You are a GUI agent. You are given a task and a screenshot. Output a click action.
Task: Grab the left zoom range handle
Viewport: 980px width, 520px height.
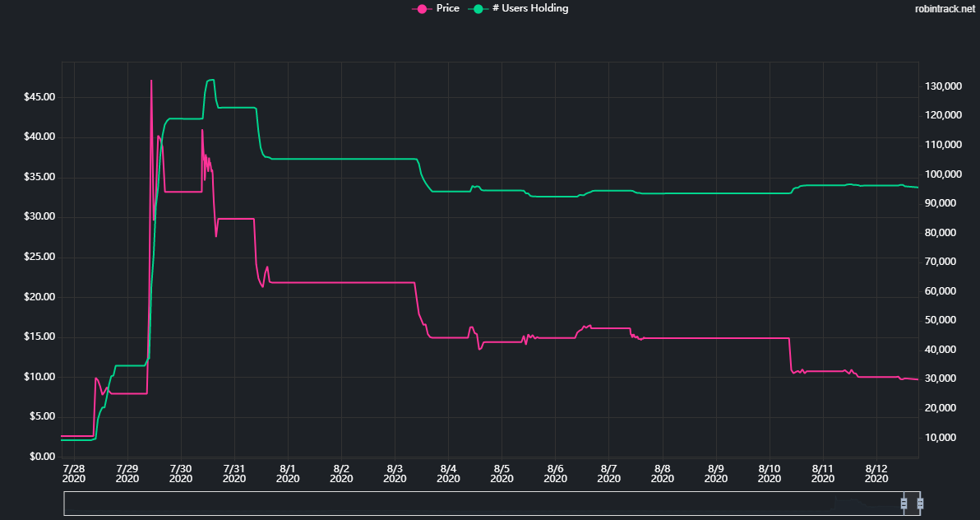pos(904,503)
